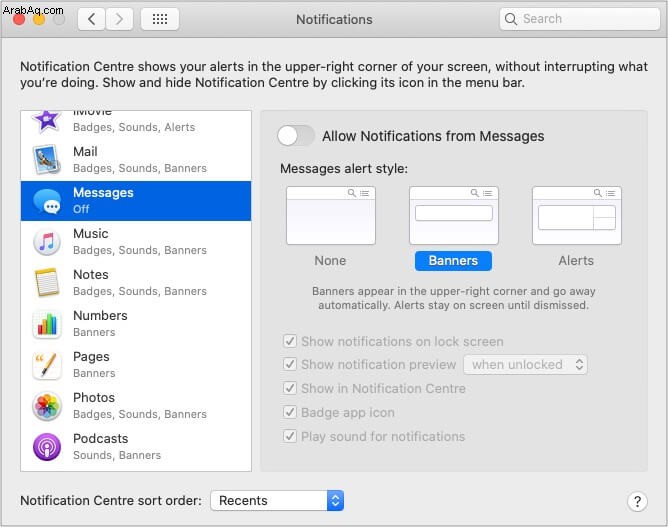This screenshot has height=527, width=668.
Task: Open the 'when unlocked' preview dropdown
Action: pos(525,365)
